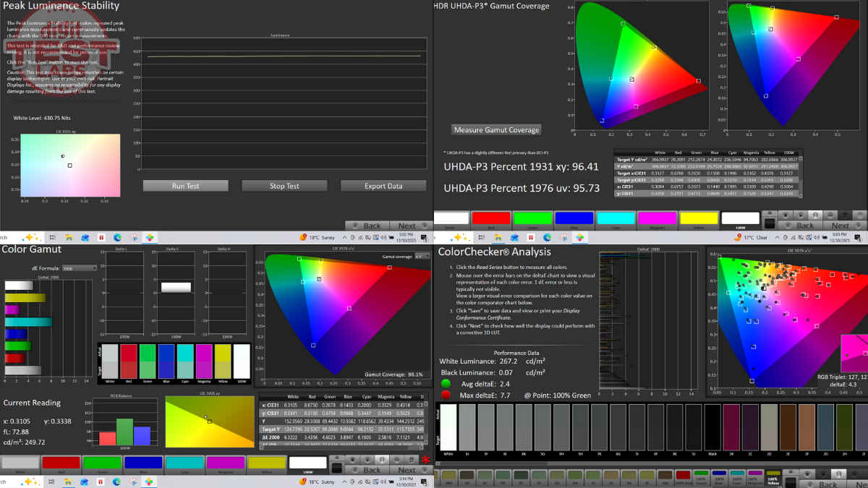Click Export Data in Peak Luminance panel
This screenshot has height=488, width=868.
point(383,186)
